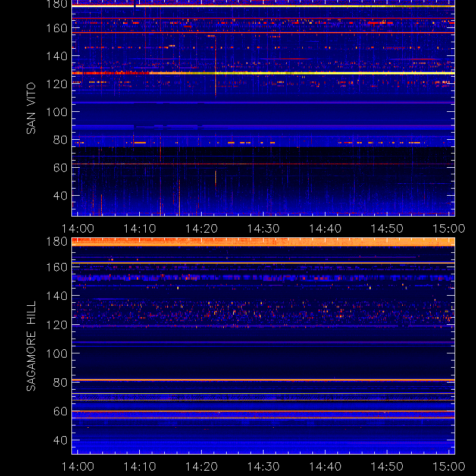Pick the 80 label on Sagamore Hill axis
This screenshot has height=476, width=476.
tap(60, 383)
